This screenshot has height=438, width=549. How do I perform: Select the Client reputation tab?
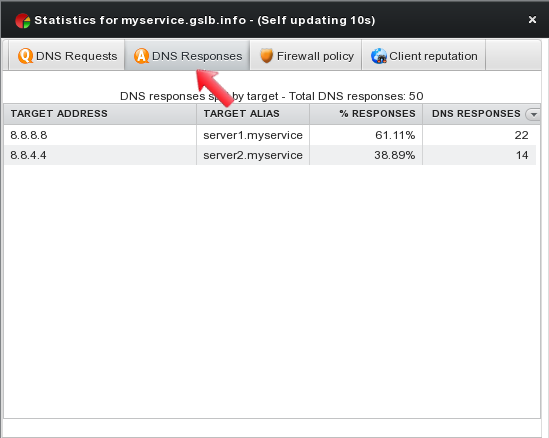424,56
